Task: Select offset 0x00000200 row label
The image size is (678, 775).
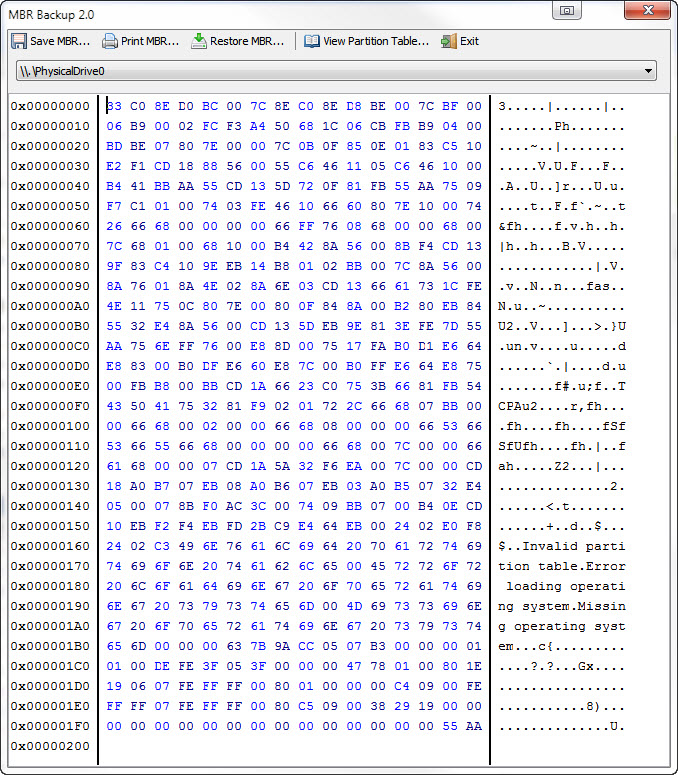Action: tap(50, 746)
